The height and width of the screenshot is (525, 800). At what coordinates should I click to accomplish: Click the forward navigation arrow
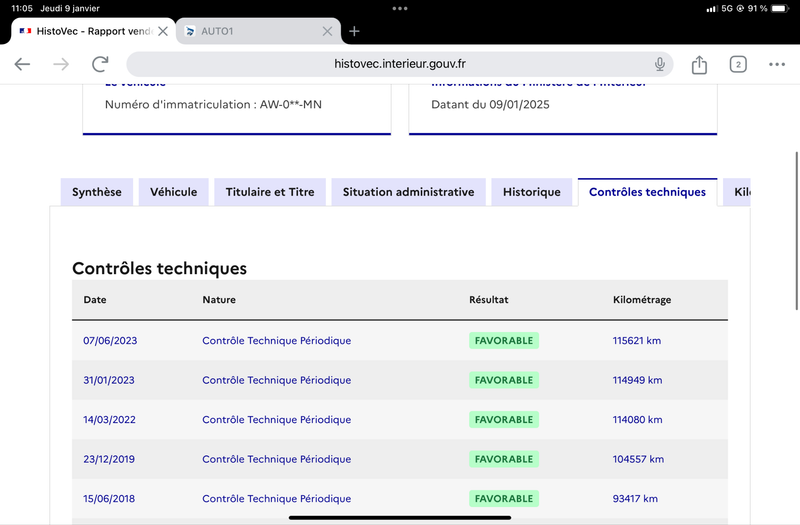61,64
